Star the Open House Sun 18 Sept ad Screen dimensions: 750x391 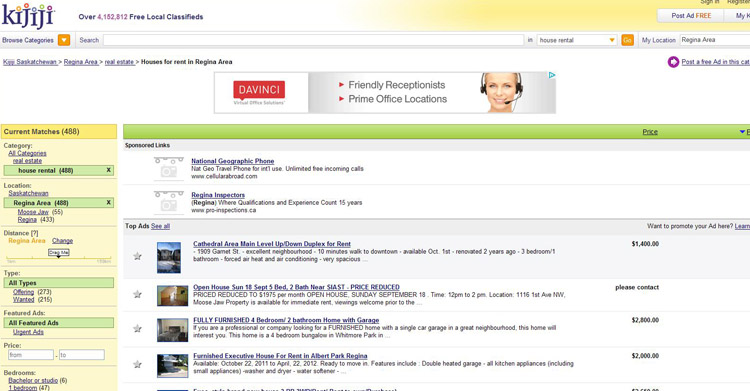137,294
